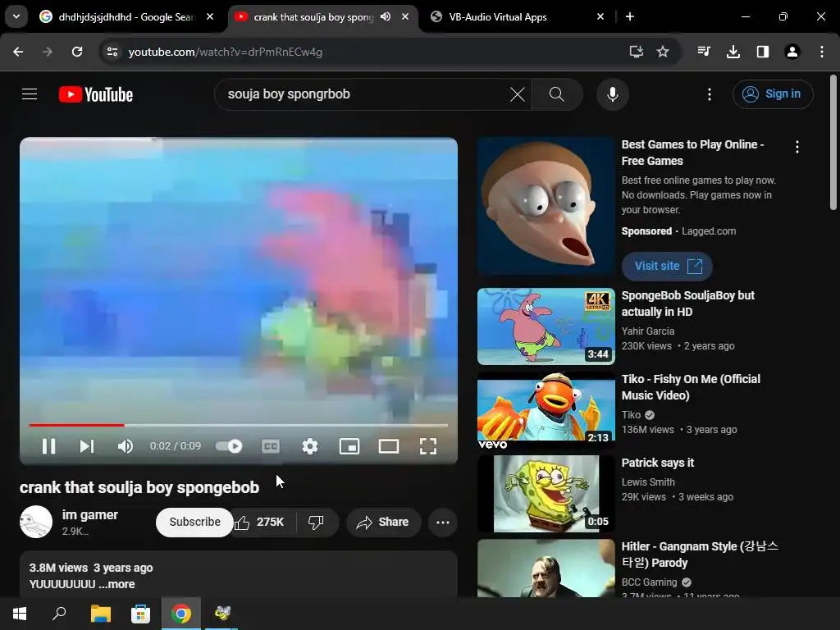This screenshot has height=630, width=840.
Task: Open the Chrome profile menu
Action: pos(792,52)
